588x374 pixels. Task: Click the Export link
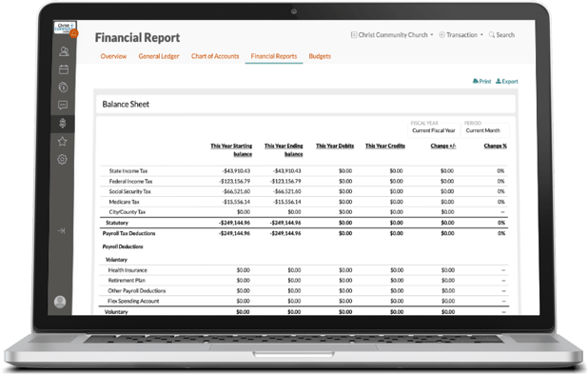(506, 81)
